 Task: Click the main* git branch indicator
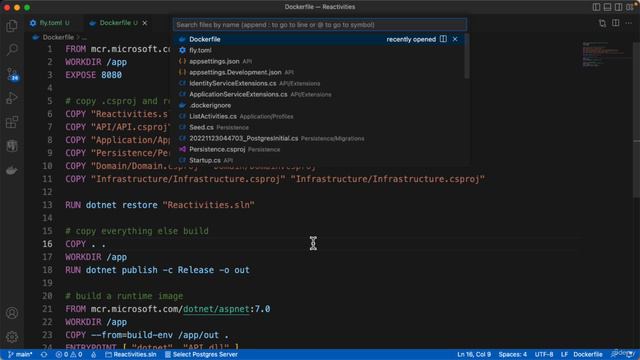[20, 354]
